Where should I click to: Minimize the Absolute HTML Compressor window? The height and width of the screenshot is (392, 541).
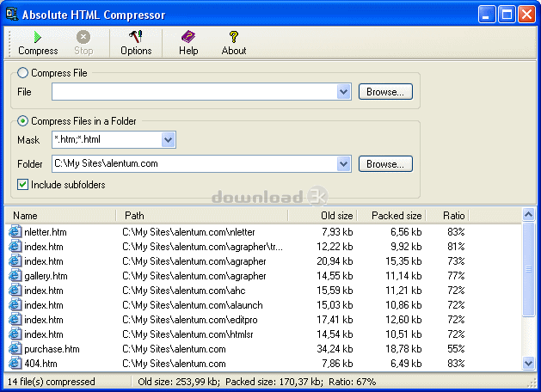coord(487,15)
